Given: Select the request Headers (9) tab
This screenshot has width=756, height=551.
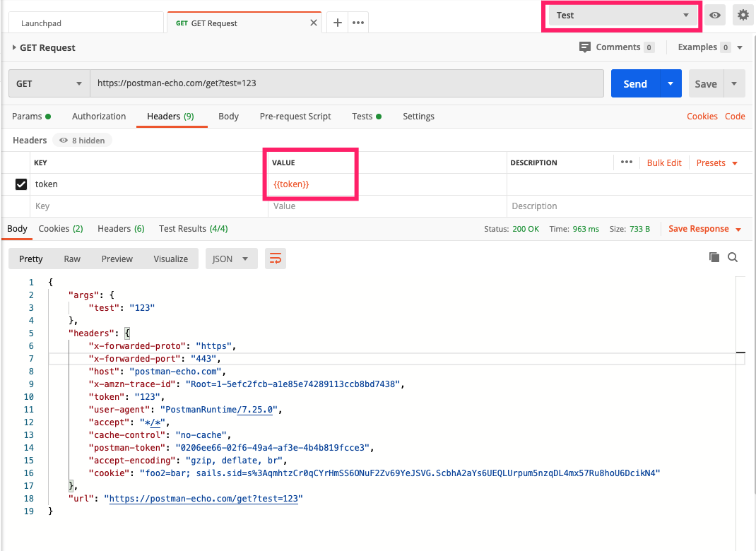Looking at the screenshot, I should [x=171, y=116].
